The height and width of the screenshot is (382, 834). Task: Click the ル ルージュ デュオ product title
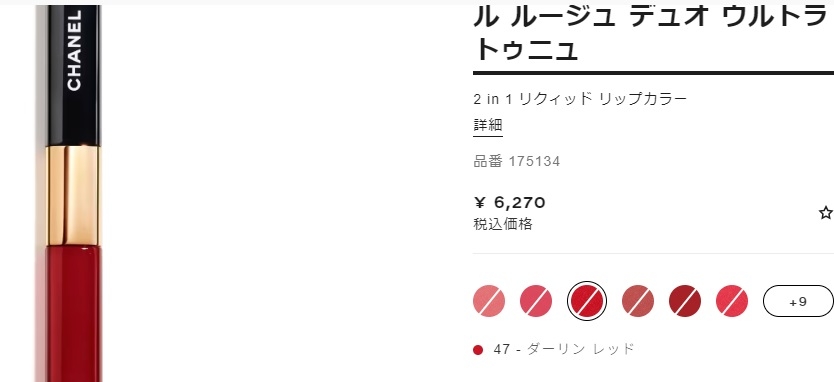pyautogui.click(x=652, y=33)
